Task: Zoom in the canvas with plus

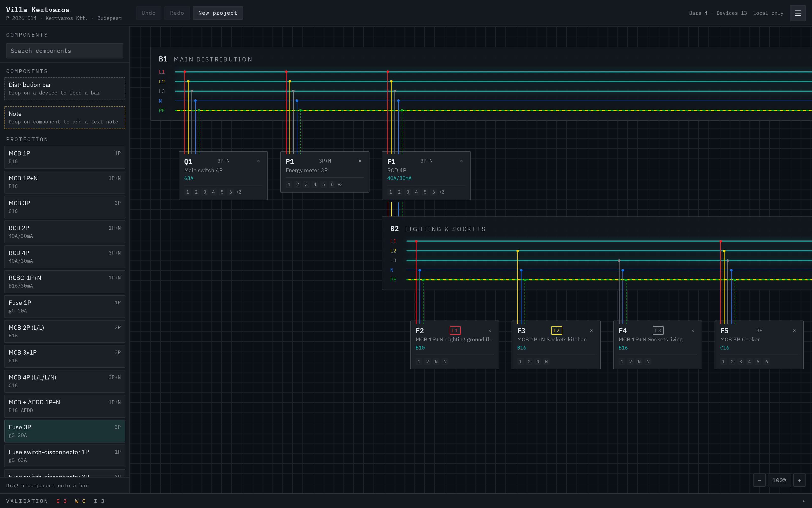Action: (x=800, y=480)
